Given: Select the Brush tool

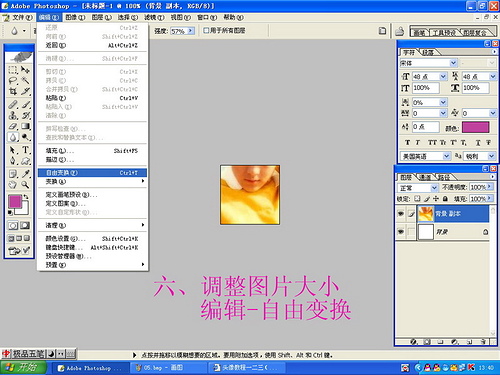Looking at the screenshot, I should [25, 105].
